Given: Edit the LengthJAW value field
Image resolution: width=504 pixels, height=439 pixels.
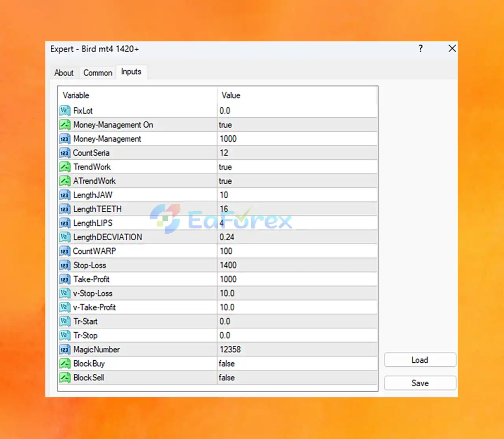Looking at the screenshot, I should tap(297, 195).
